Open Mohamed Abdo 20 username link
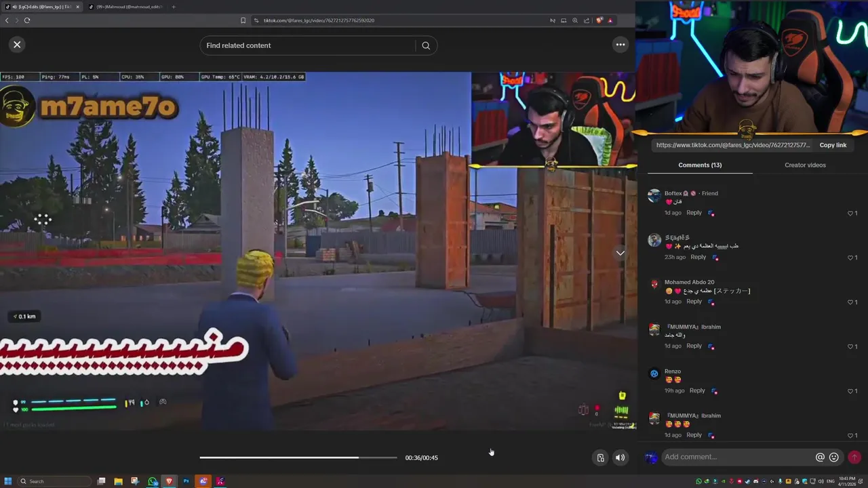This screenshot has height=488, width=868. [689, 282]
